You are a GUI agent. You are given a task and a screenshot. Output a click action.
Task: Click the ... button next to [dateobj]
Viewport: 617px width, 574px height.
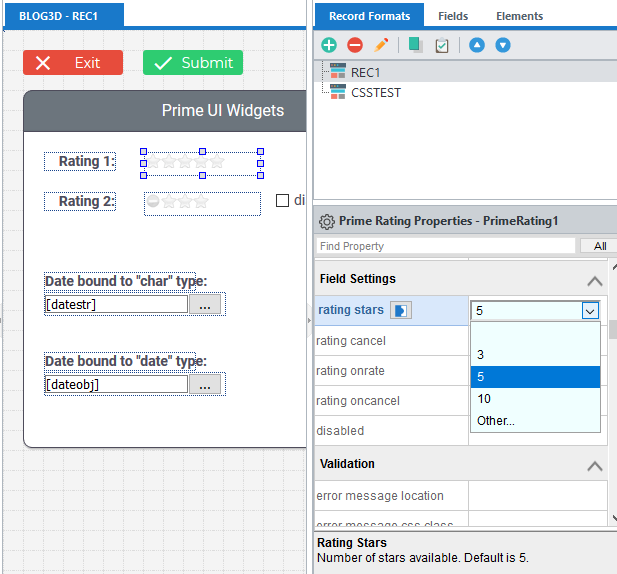205,384
